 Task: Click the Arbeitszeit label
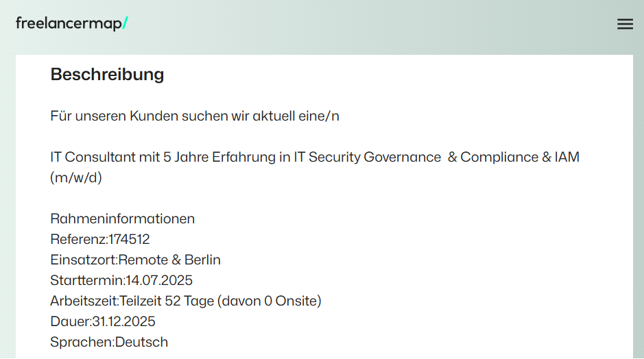click(x=84, y=301)
